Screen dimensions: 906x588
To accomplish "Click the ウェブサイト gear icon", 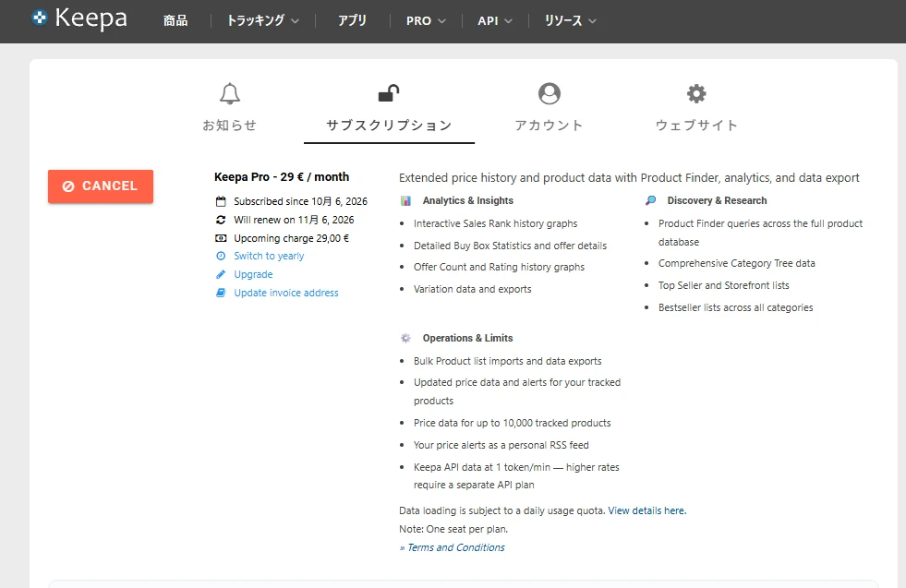I will pyautogui.click(x=696, y=93).
